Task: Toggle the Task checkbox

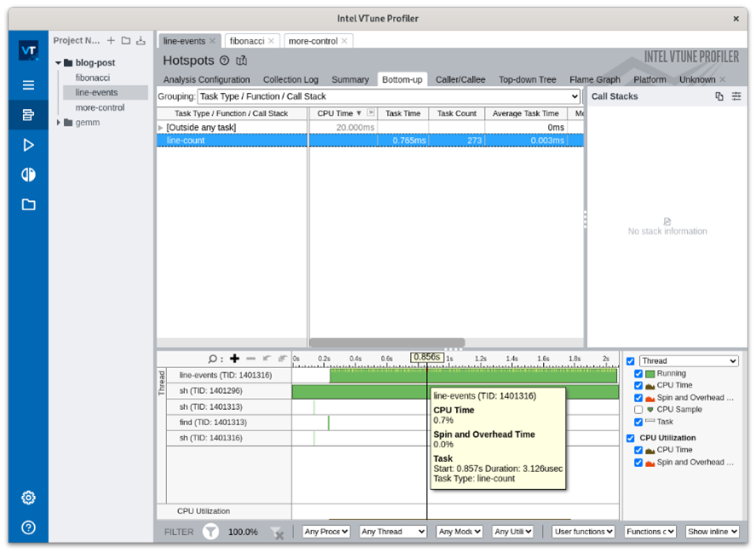Action: point(638,422)
